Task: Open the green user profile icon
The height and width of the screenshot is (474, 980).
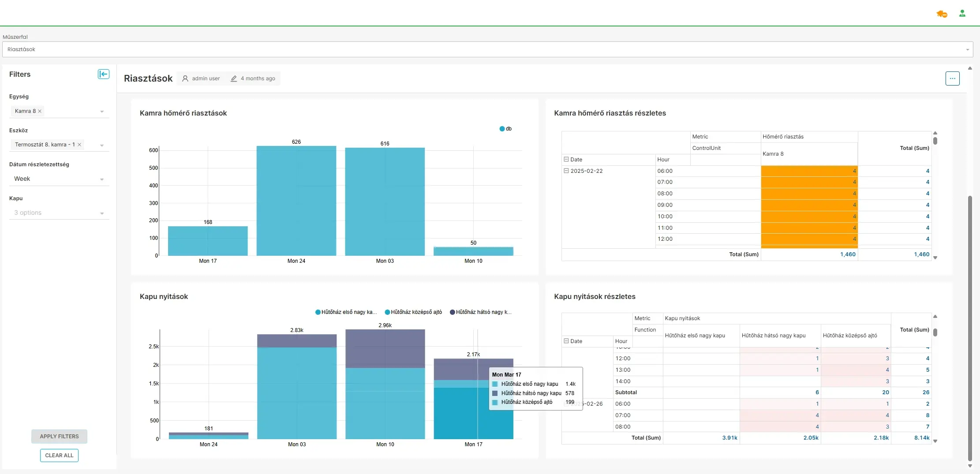Action: pos(962,14)
